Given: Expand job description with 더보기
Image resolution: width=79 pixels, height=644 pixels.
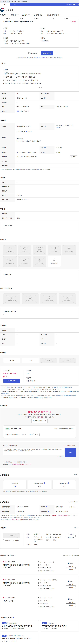Looking at the screenshot, I should tap(39, 88).
